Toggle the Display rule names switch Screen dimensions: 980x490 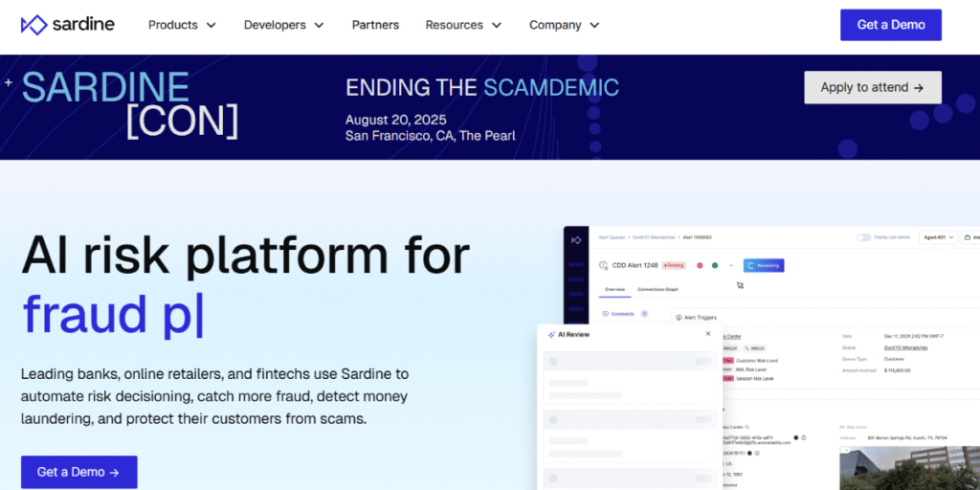[x=864, y=237]
